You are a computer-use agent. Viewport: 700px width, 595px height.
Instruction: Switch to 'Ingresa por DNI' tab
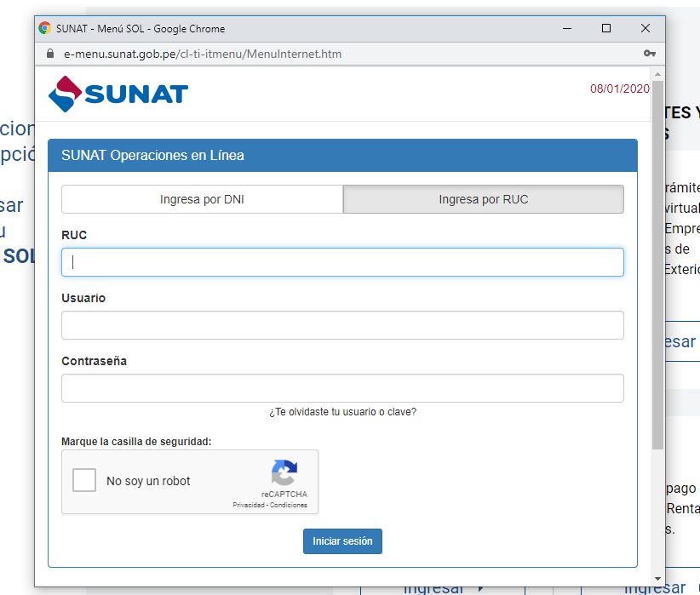click(x=202, y=199)
